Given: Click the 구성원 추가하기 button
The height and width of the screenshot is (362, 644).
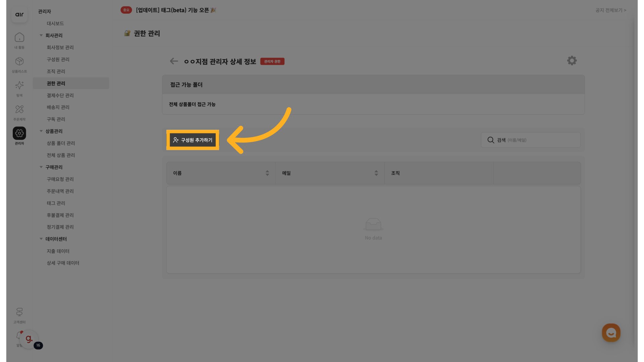Looking at the screenshot, I should point(193,140).
